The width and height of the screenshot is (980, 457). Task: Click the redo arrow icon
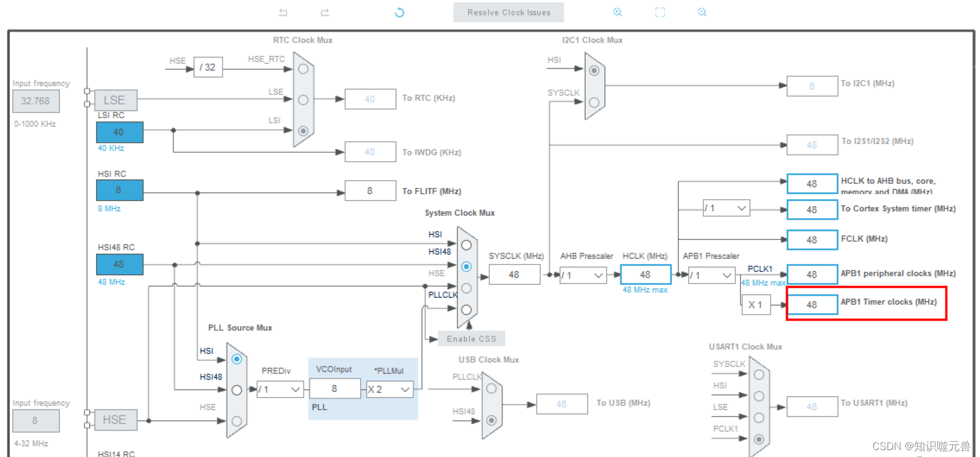(x=325, y=12)
